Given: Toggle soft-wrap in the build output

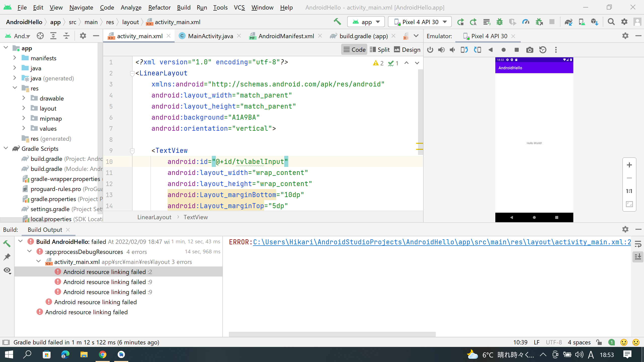Looking at the screenshot, I should (638, 244).
